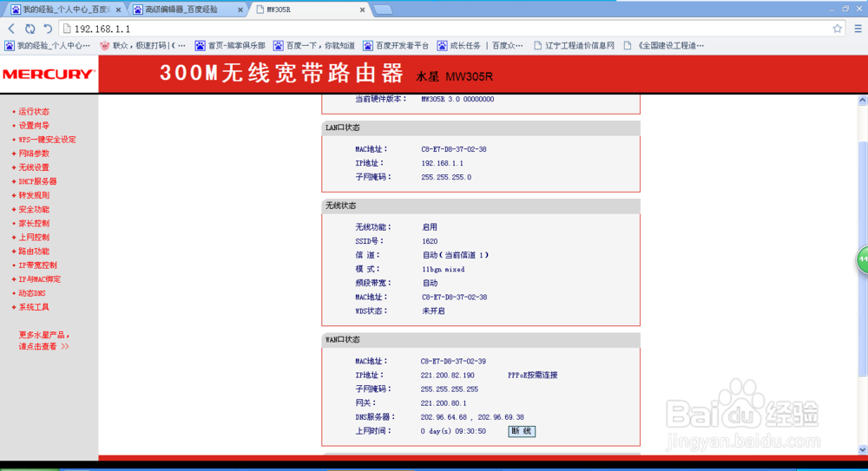This screenshot has height=471, width=868.
Task: Select the uptime 0 day(s) 09:30:50
Action: pyautogui.click(x=453, y=431)
